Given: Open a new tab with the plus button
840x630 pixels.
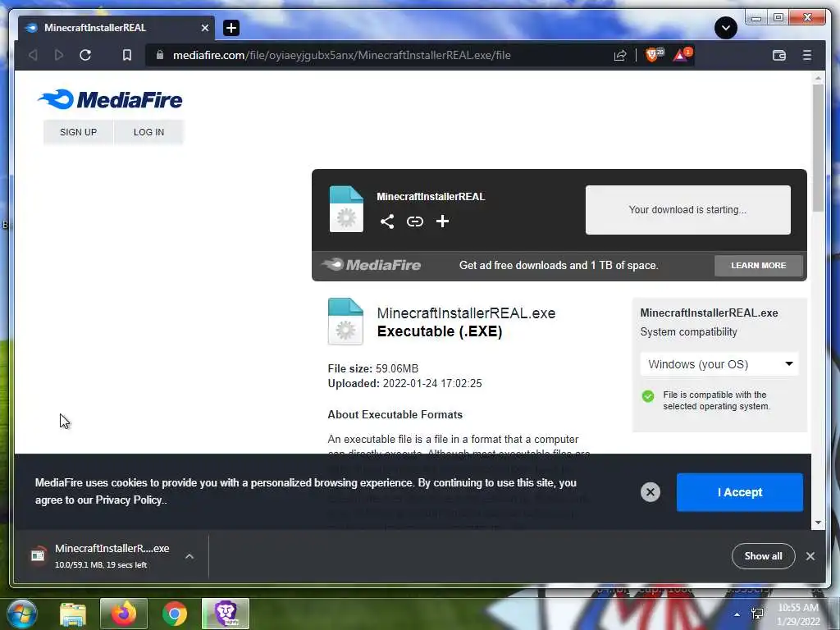Looking at the screenshot, I should tap(231, 28).
